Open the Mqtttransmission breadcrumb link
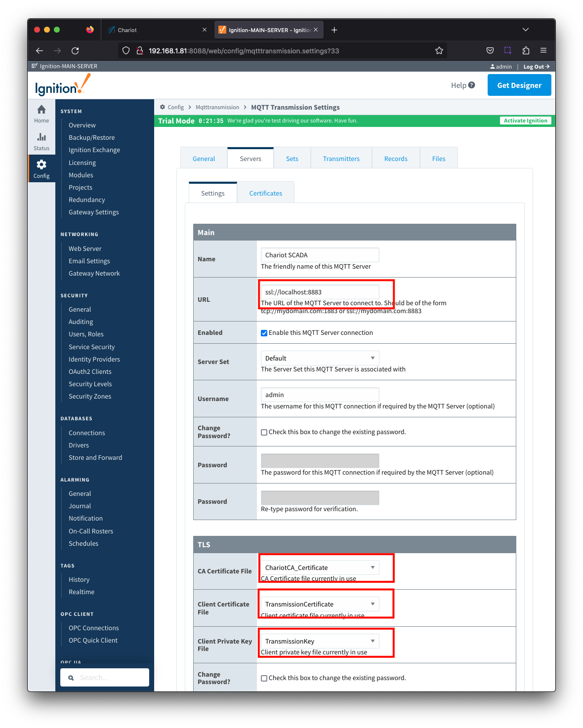This screenshot has width=583, height=728. click(217, 107)
